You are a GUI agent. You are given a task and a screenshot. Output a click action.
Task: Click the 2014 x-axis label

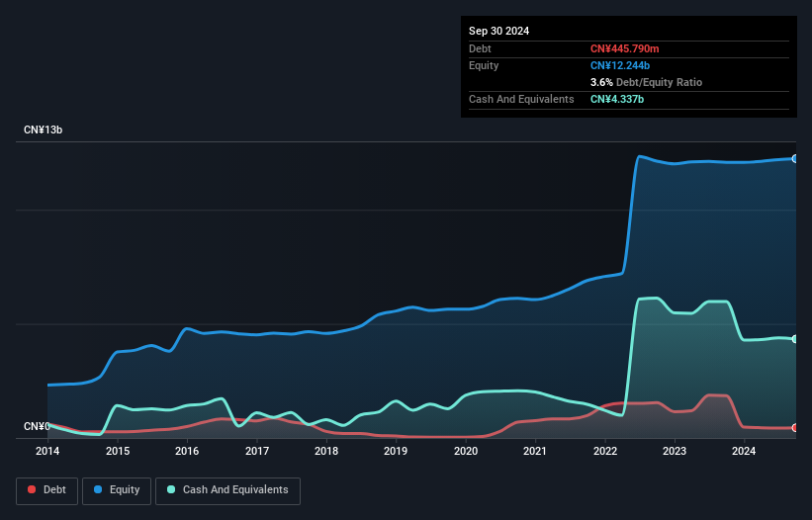pyautogui.click(x=47, y=451)
